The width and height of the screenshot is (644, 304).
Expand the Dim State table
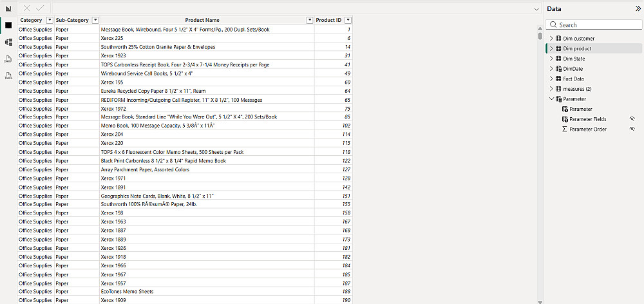[x=552, y=59]
